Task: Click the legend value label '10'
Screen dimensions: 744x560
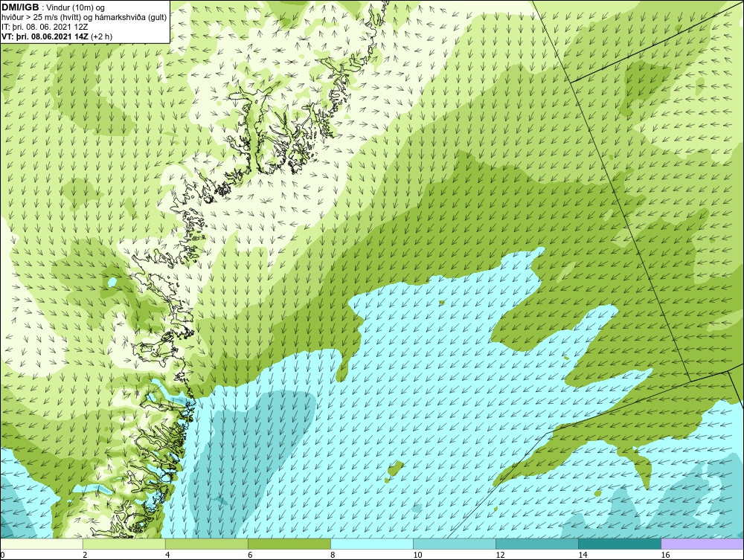Action: [x=417, y=555]
